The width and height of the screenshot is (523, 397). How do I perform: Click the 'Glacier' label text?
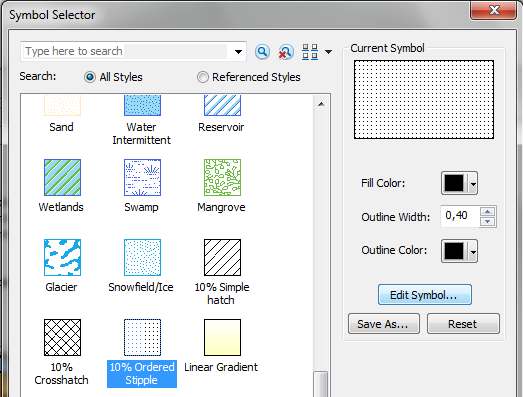61,287
